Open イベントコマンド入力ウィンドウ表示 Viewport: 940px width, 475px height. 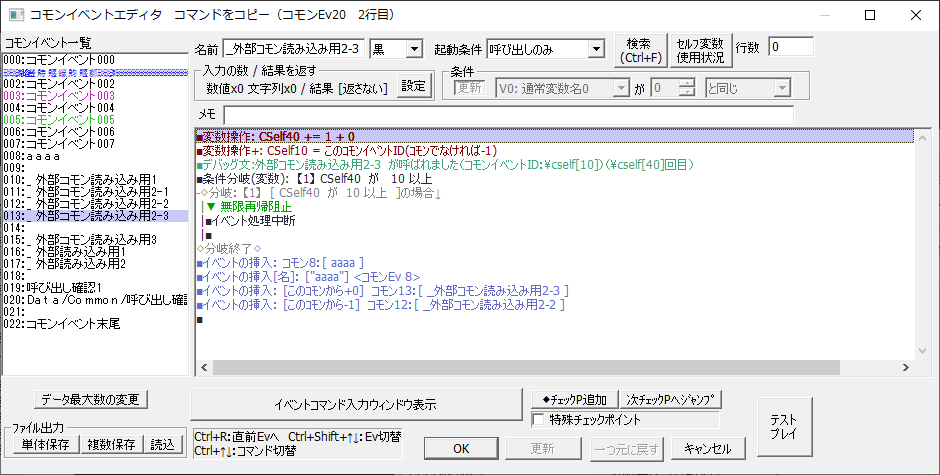coord(356,404)
